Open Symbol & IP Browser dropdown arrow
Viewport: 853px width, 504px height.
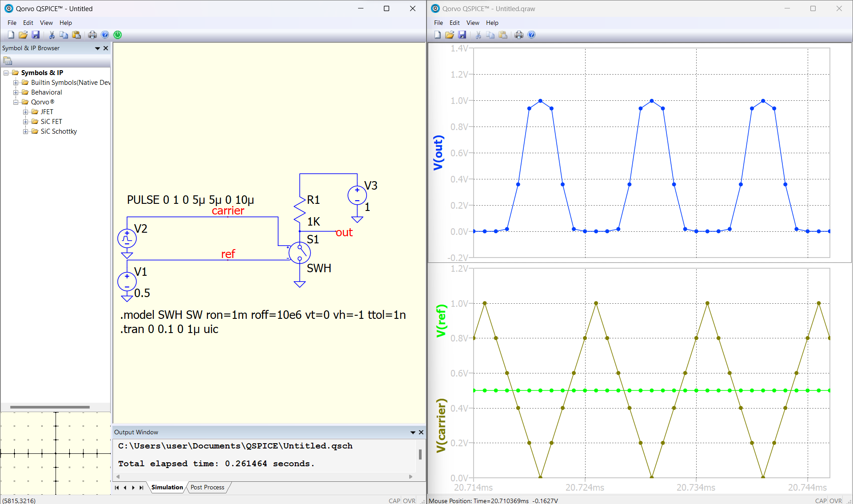[97, 48]
